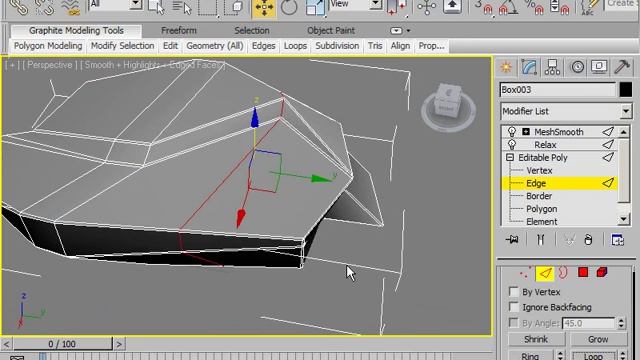Collapse the Editable Poly tree
The image size is (640, 360).
(510, 157)
